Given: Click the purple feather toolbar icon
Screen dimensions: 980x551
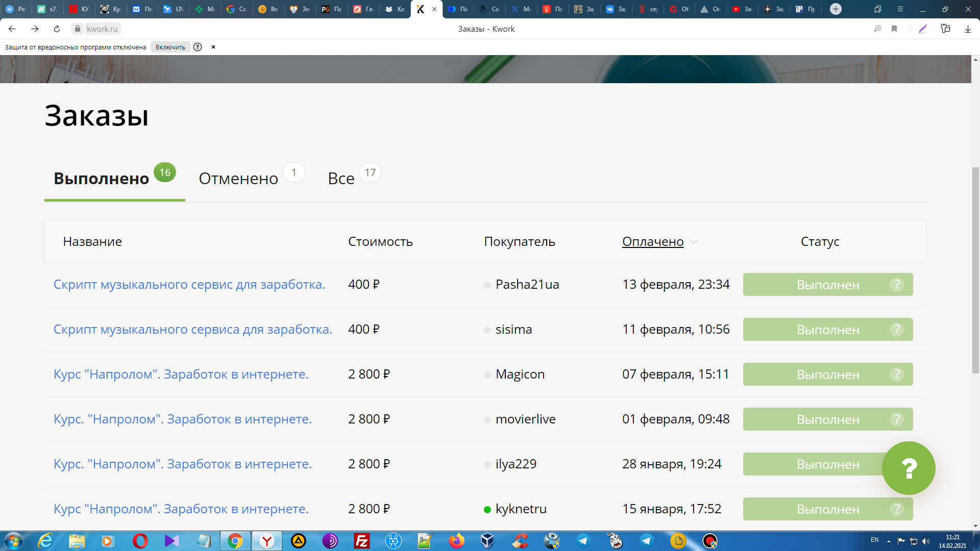Looking at the screenshot, I should click(923, 29).
